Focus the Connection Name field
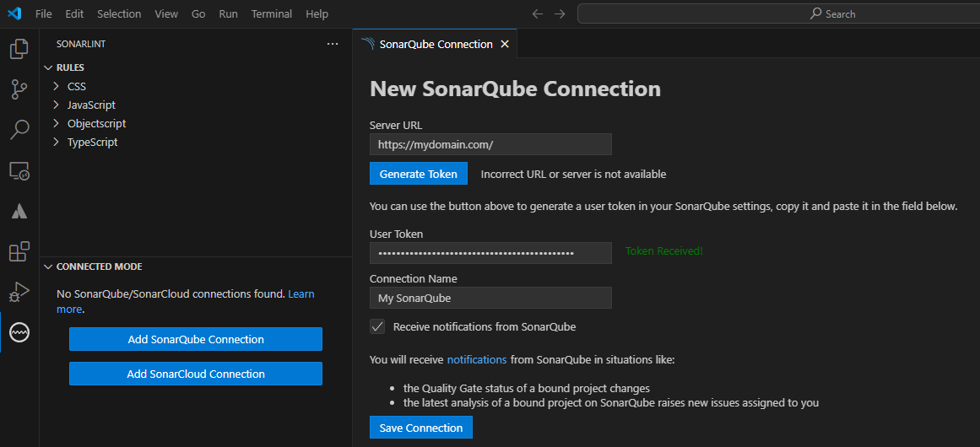Viewport: 980px width, 447px height. coord(490,298)
